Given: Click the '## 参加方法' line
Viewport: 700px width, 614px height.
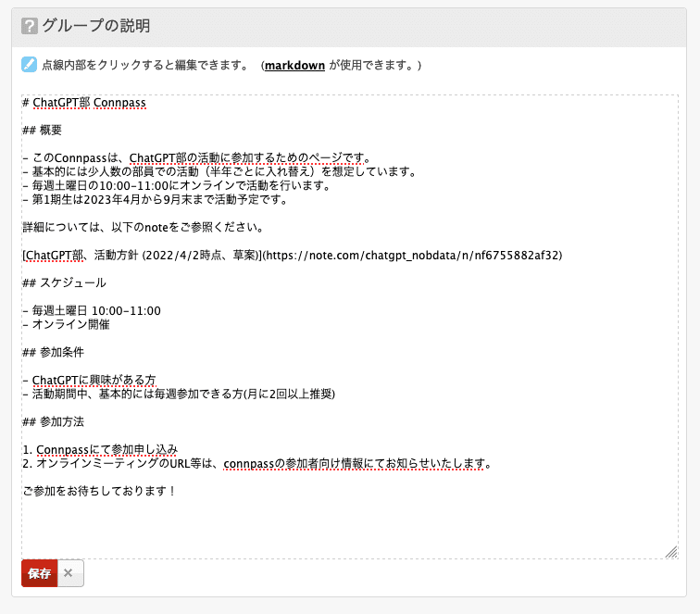Looking at the screenshot, I should click(x=53, y=421).
